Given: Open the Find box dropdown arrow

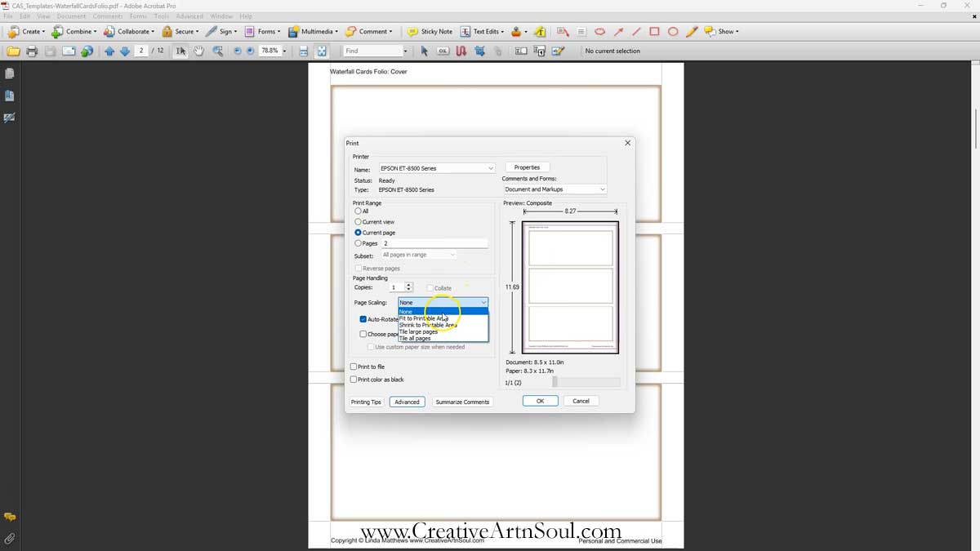Looking at the screenshot, I should coord(405,51).
